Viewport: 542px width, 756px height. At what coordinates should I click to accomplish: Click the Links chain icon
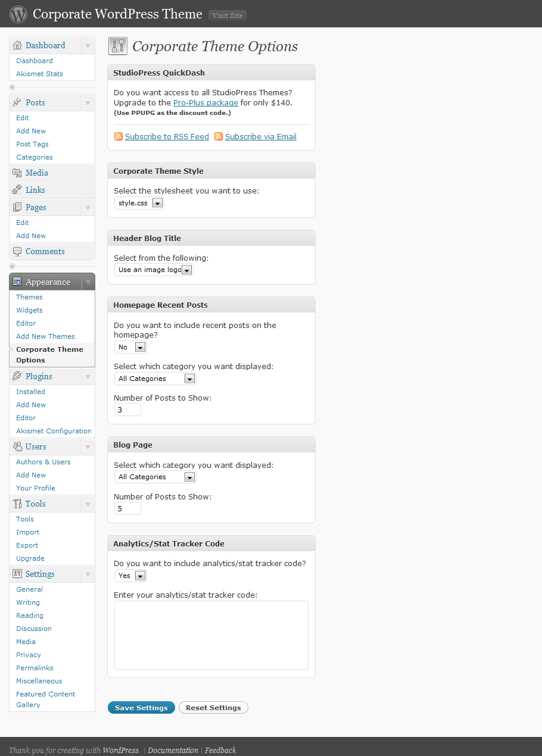pyautogui.click(x=17, y=190)
